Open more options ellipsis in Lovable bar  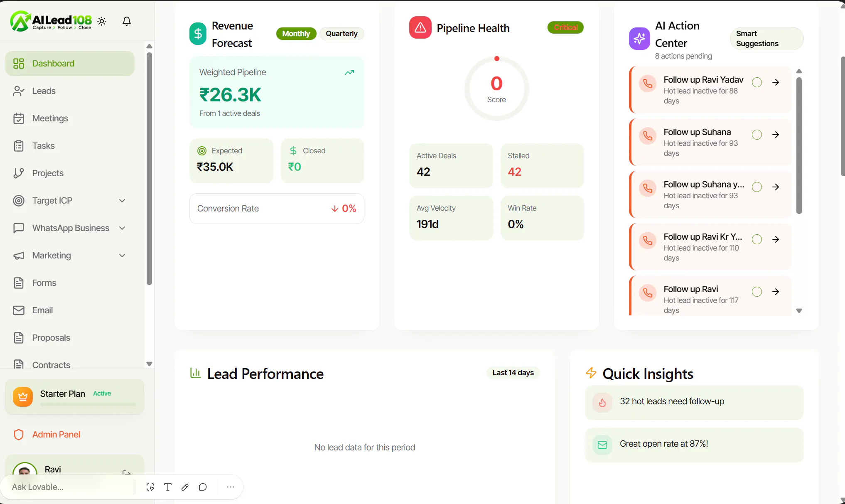click(x=231, y=487)
